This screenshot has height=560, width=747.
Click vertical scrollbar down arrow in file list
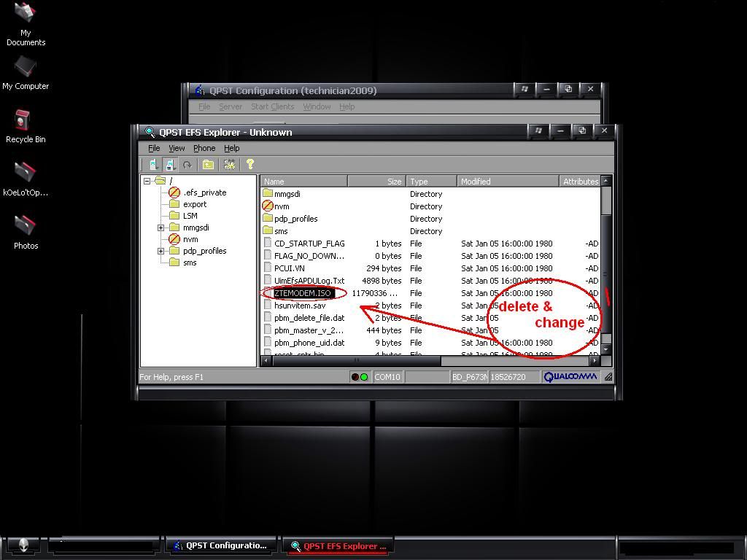point(606,349)
